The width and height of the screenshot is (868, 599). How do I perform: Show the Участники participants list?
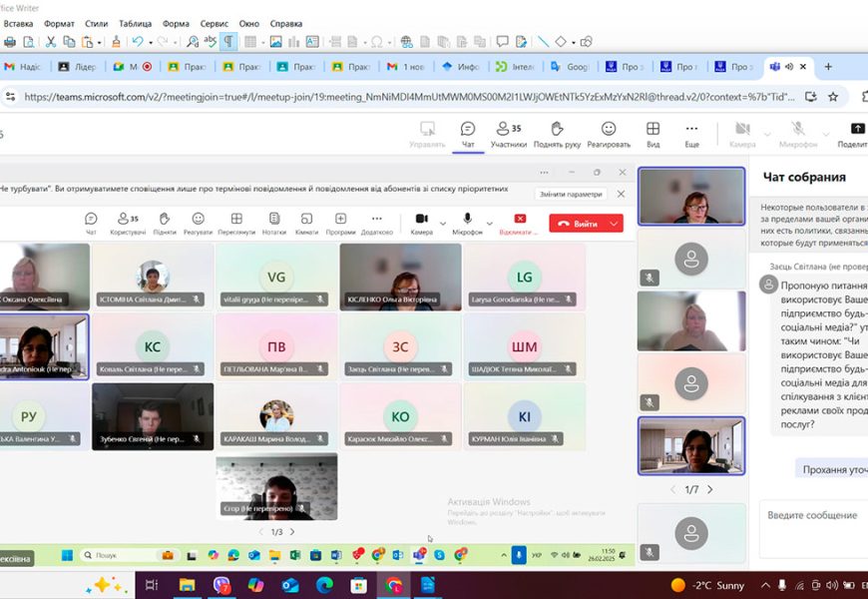coord(508,134)
